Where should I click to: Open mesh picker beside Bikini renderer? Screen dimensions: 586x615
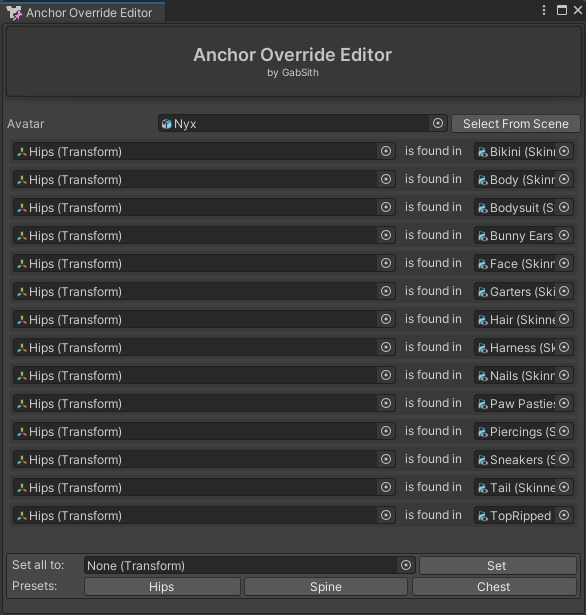point(564,151)
